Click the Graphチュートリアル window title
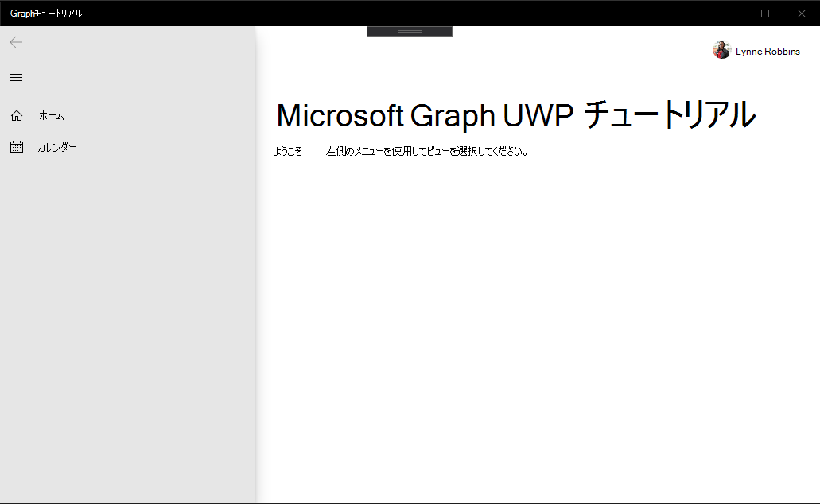820x504 pixels. 46,14
